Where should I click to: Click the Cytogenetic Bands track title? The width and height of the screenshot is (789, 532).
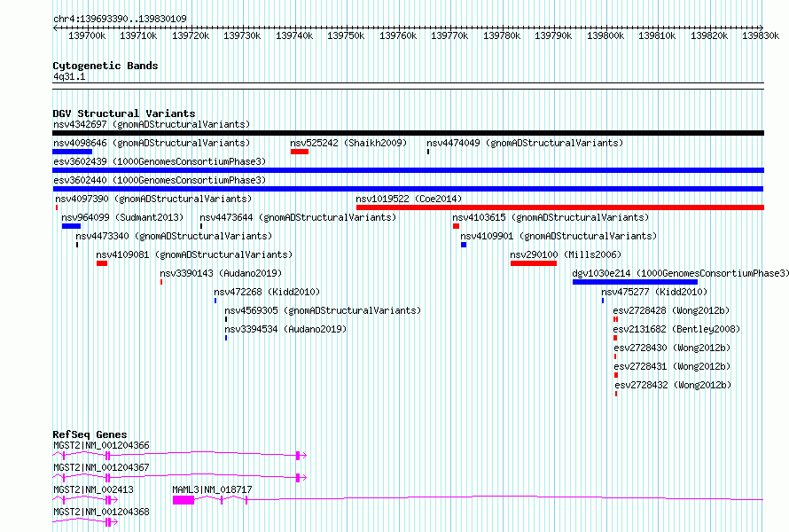click(x=105, y=66)
